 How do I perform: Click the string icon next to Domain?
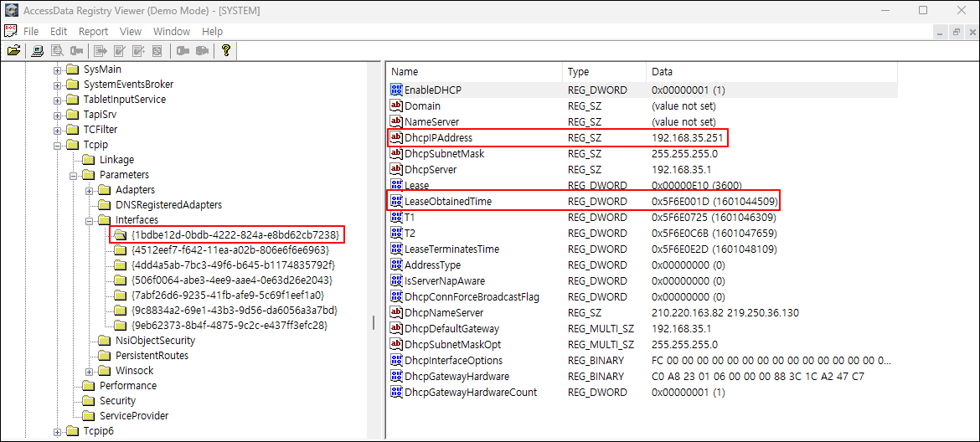pyautogui.click(x=395, y=106)
